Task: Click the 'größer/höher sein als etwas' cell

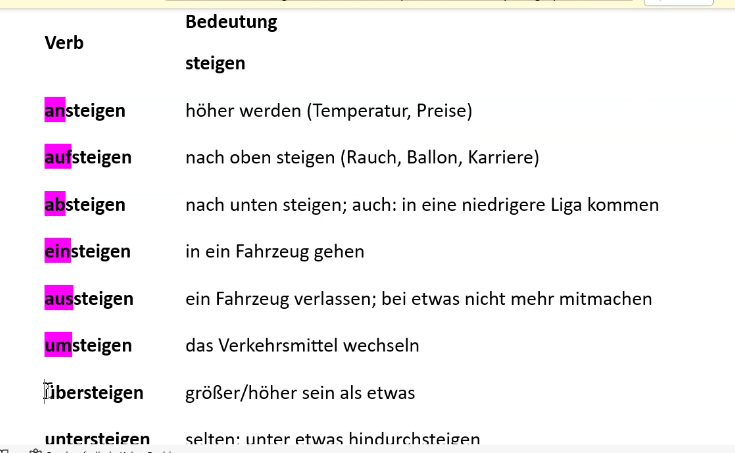Action: (x=300, y=392)
